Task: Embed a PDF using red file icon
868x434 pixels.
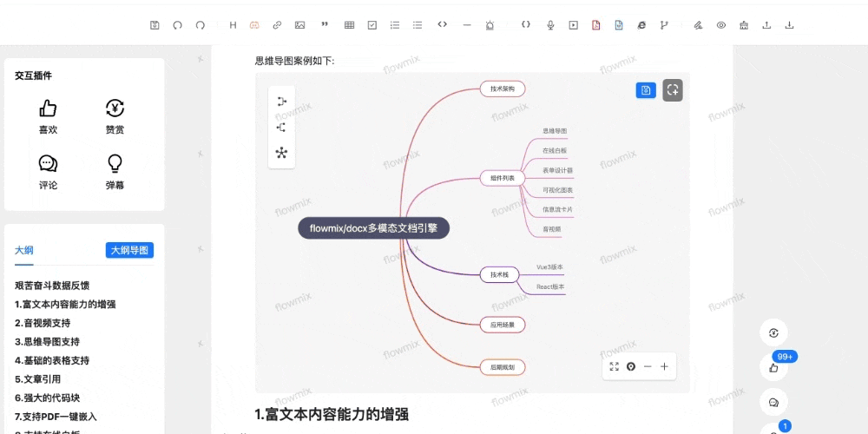Action: [596, 25]
